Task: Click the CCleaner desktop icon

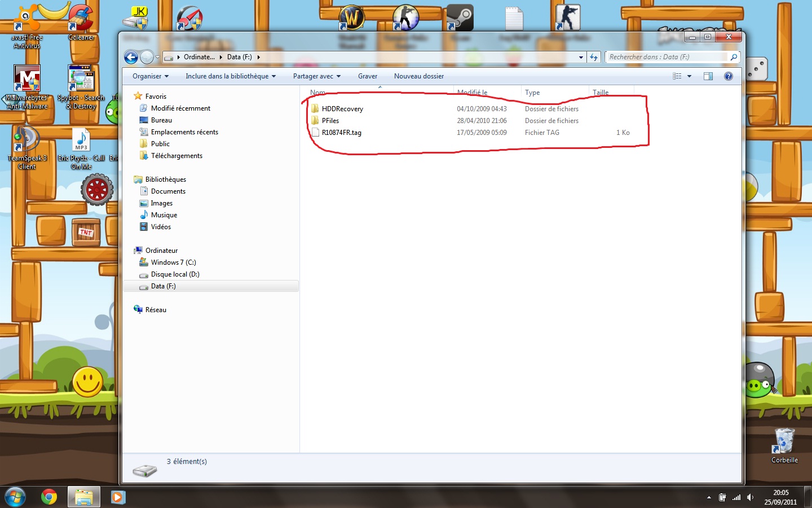Action: point(81,23)
